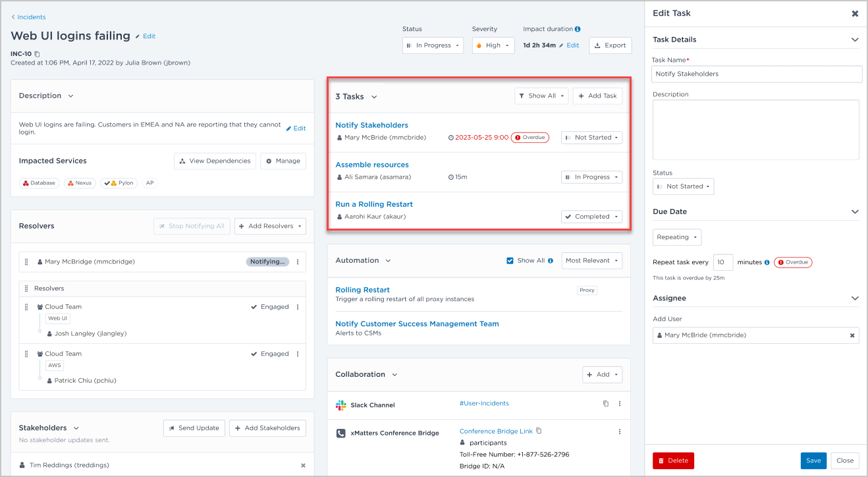
Task: Click the View Dependencies button
Action: tap(215, 161)
